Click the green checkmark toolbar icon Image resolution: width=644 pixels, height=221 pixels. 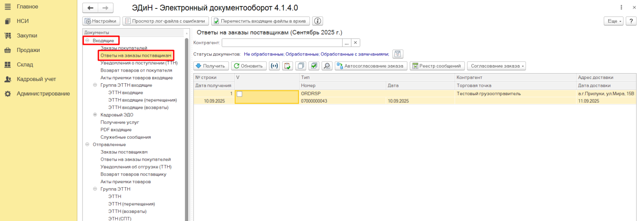tap(314, 66)
